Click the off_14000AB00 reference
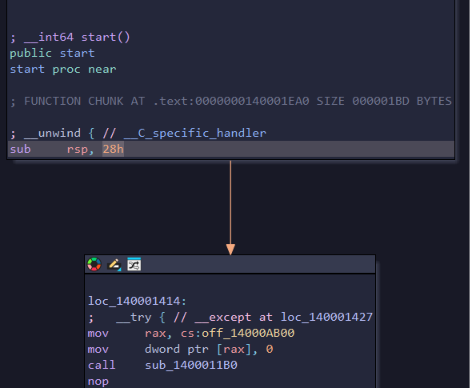 248,333
